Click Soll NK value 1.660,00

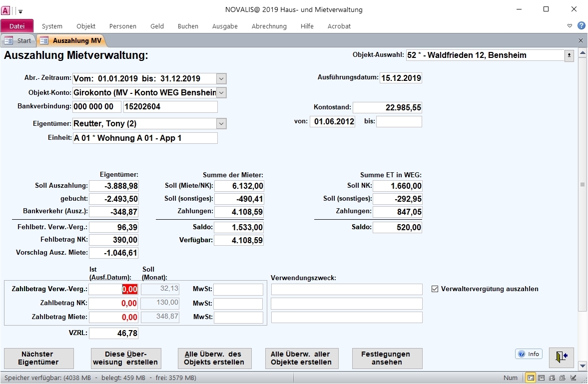pos(398,186)
